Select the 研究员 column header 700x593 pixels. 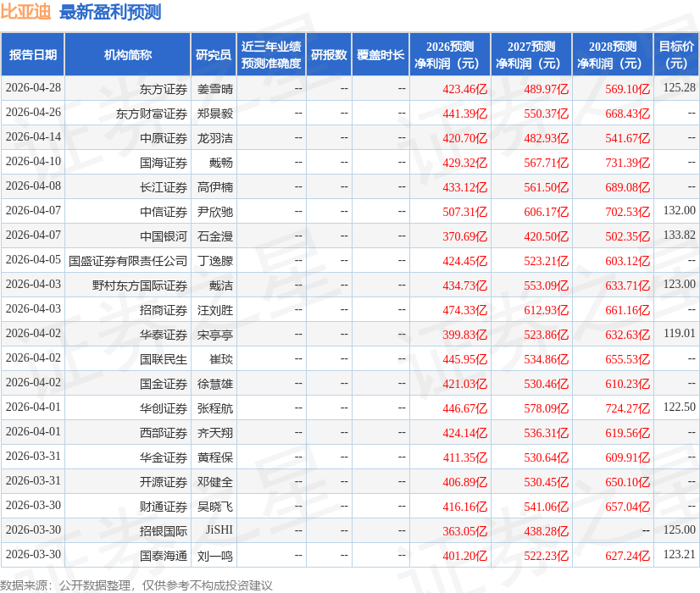coord(214,54)
